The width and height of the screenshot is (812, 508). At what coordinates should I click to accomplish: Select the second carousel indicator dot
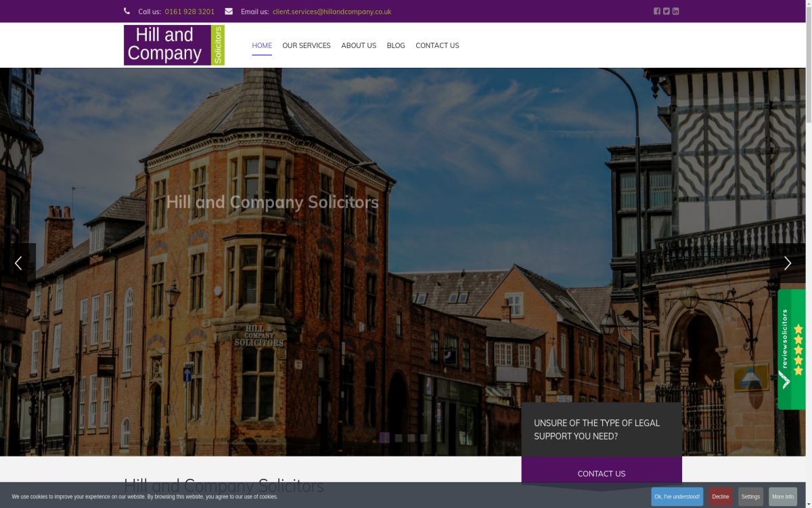coord(398,438)
